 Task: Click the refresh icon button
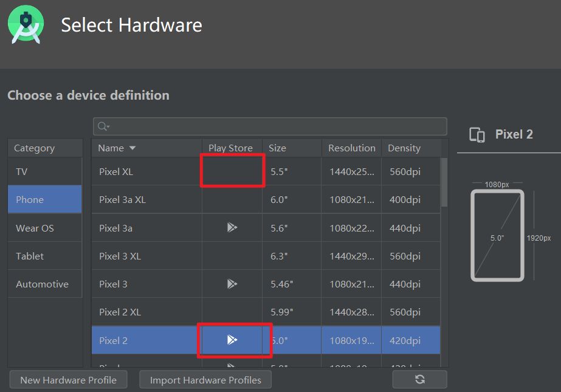pyautogui.click(x=419, y=379)
